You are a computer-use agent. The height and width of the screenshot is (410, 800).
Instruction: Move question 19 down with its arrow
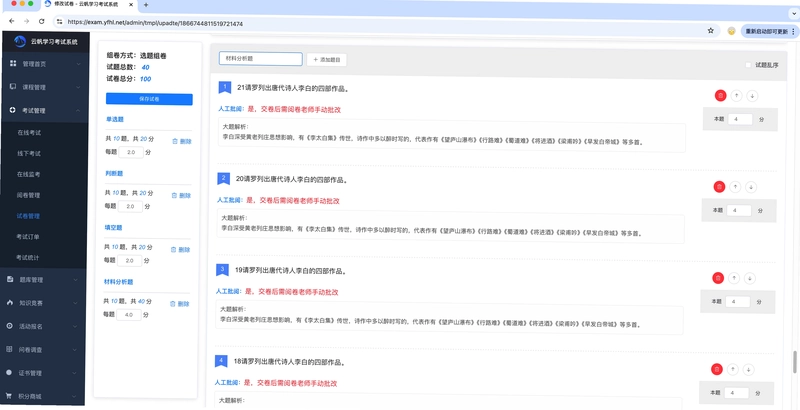749,278
